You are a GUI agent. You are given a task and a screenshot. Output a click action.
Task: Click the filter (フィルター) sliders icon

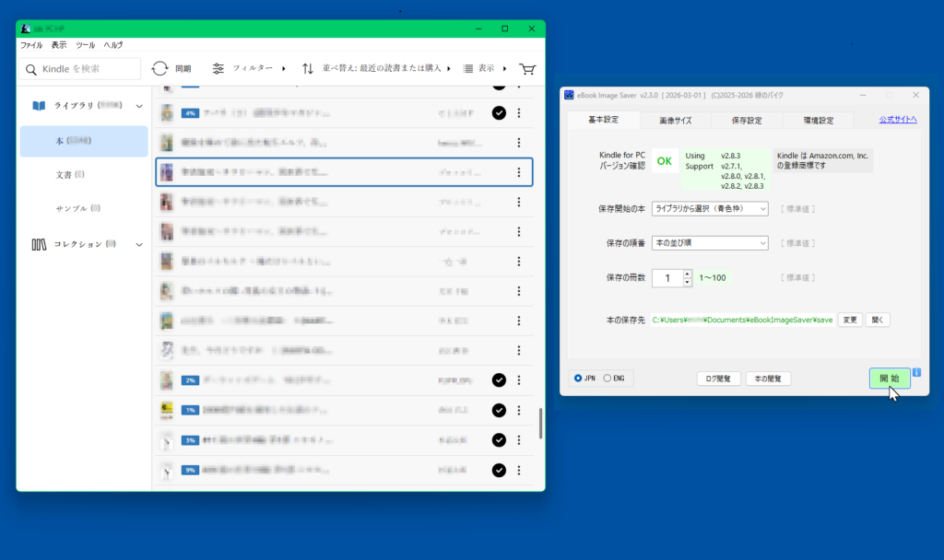(218, 69)
